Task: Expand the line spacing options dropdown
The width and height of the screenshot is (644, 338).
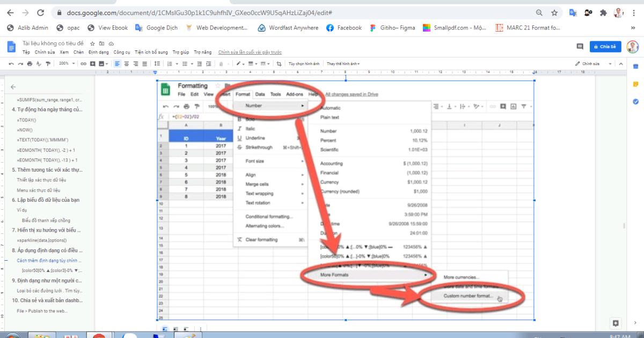Action: point(157,64)
